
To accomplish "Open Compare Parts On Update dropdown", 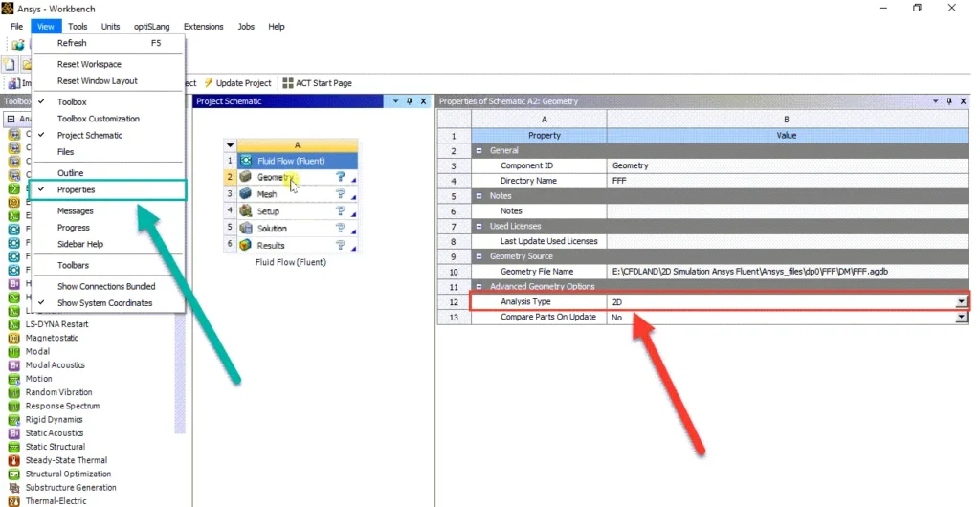I will (961, 318).
